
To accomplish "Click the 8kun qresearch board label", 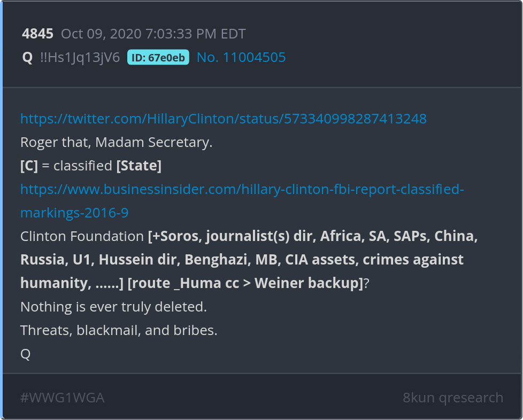I will (452, 398).
